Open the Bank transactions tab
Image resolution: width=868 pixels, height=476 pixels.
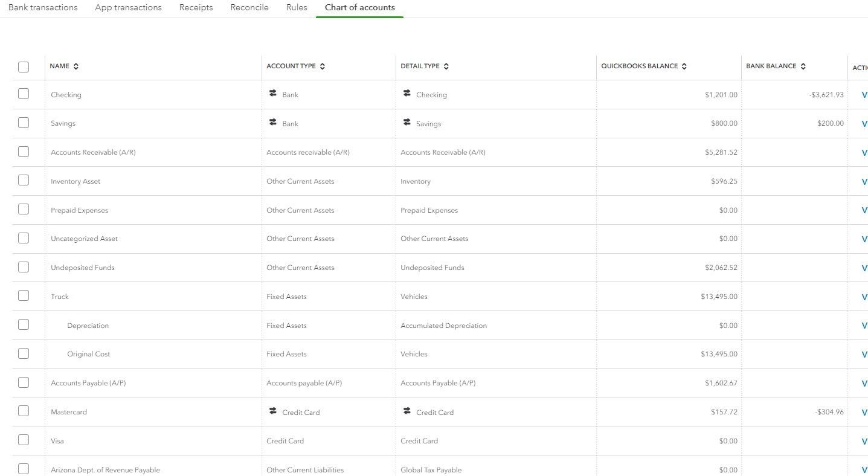tap(43, 7)
